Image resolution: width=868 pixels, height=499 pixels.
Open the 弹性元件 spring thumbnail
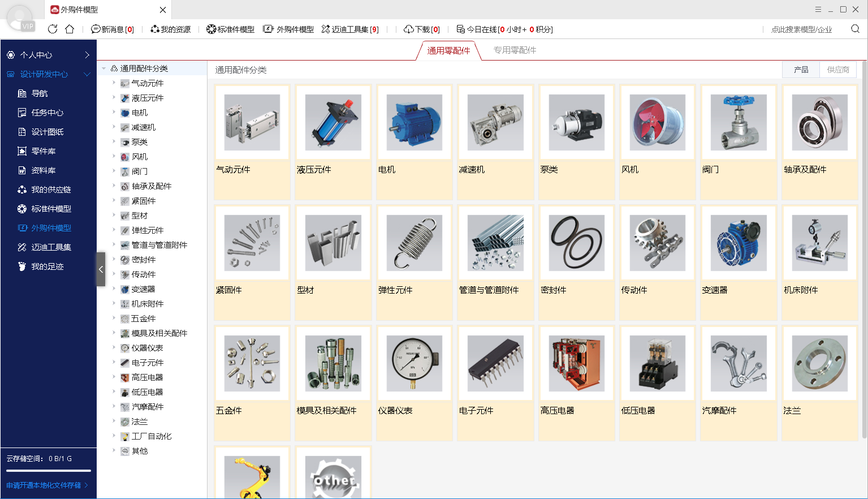[x=414, y=243]
